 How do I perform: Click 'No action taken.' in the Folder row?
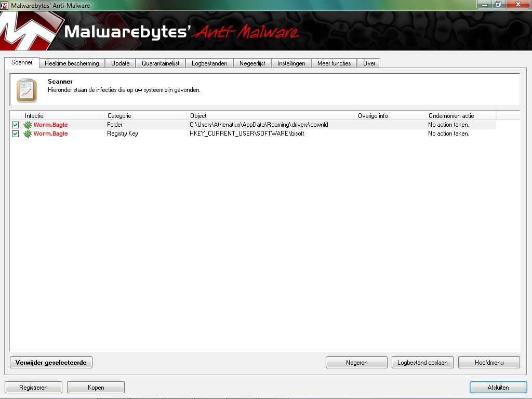tap(448, 125)
